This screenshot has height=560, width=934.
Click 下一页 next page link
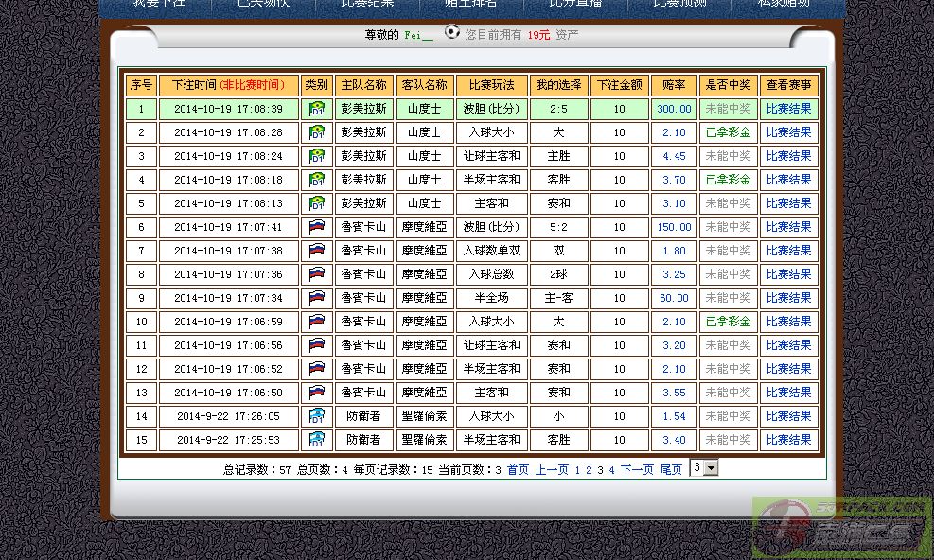[637, 470]
